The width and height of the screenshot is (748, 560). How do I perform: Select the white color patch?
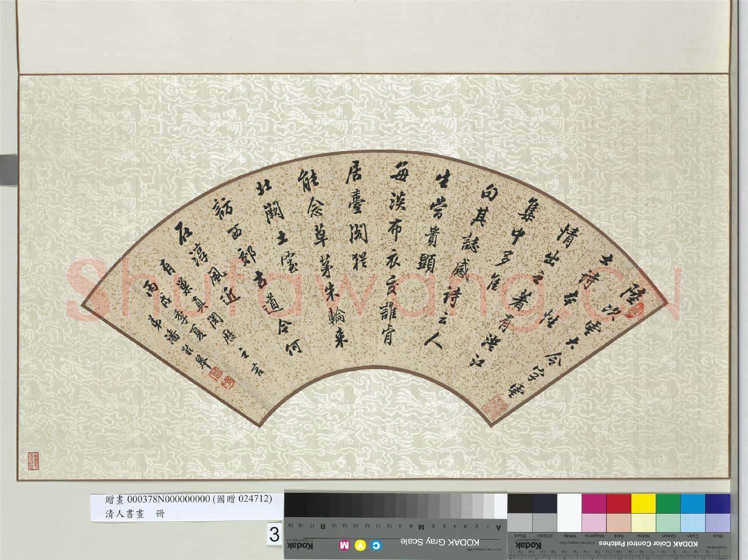[x=569, y=512]
